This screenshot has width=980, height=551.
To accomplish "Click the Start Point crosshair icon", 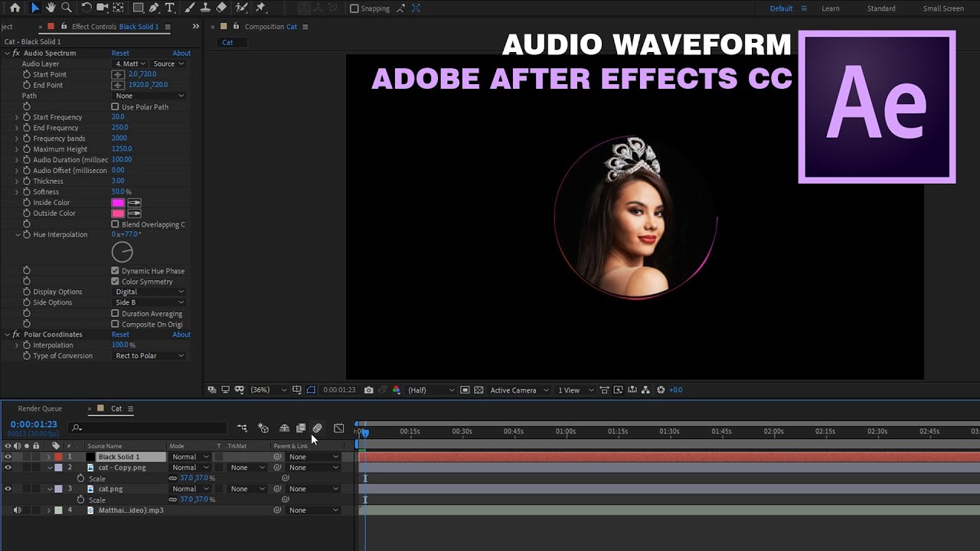I will [x=118, y=74].
